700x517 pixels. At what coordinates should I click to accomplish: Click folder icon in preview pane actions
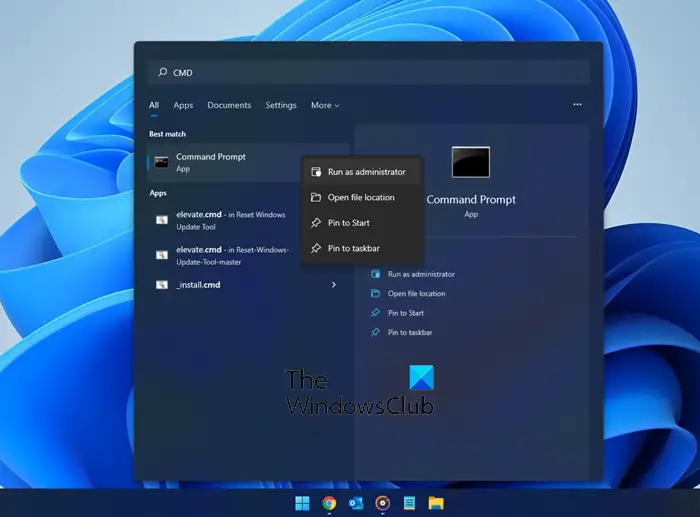pyautogui.click(x=375, y=293)
